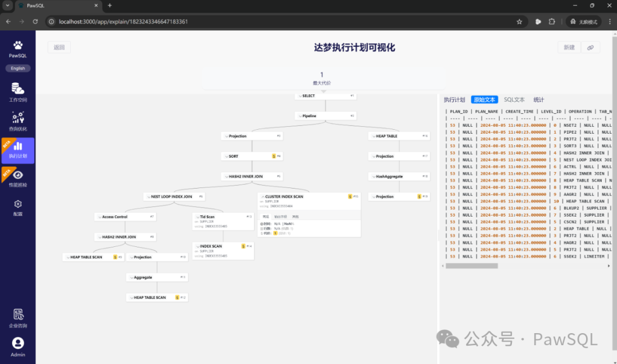Click the raw text horizontal scrollbar thumb
The height and width of the screenshot is (364, 617).
pos(471,266)
